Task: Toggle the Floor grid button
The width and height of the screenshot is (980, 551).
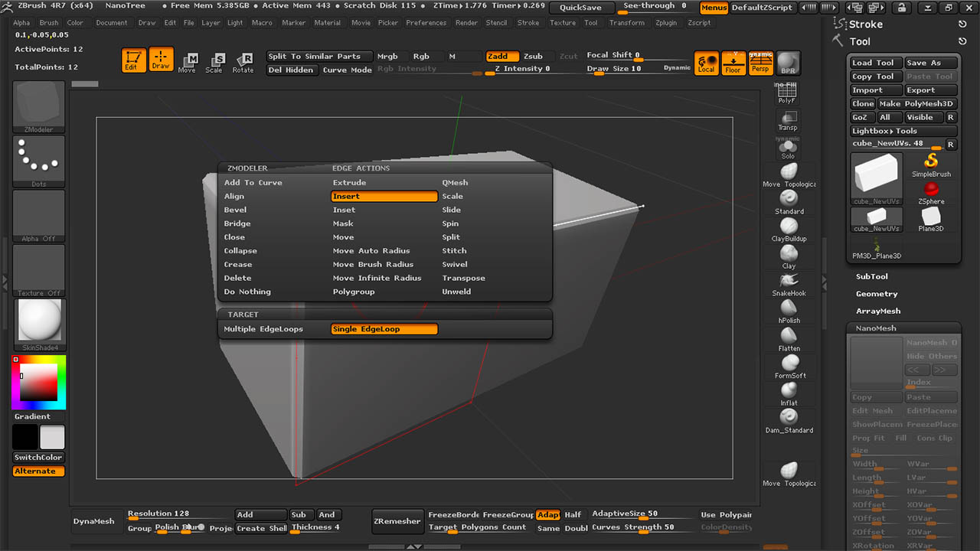Action: (x=733, y=63)
